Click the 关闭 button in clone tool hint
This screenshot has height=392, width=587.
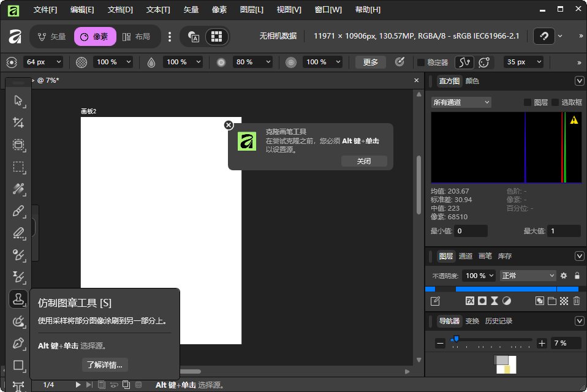(364, 161)
